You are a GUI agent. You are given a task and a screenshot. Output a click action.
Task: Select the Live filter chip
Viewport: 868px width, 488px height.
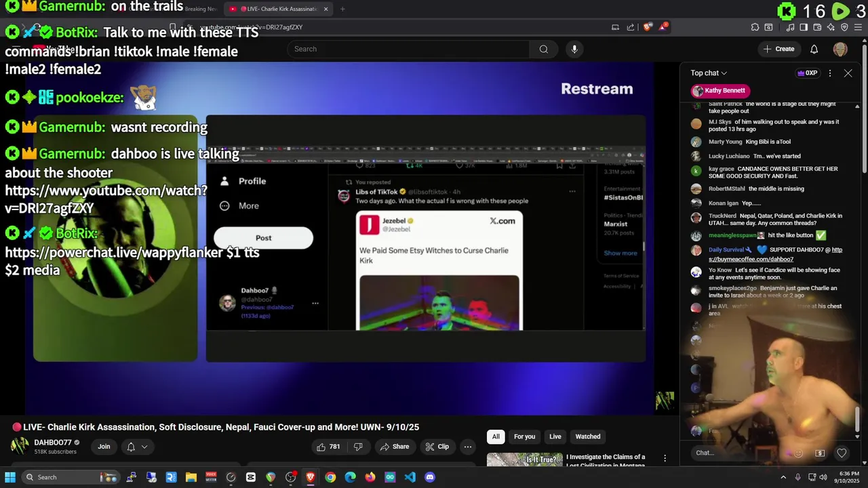(x=555, y=436)
